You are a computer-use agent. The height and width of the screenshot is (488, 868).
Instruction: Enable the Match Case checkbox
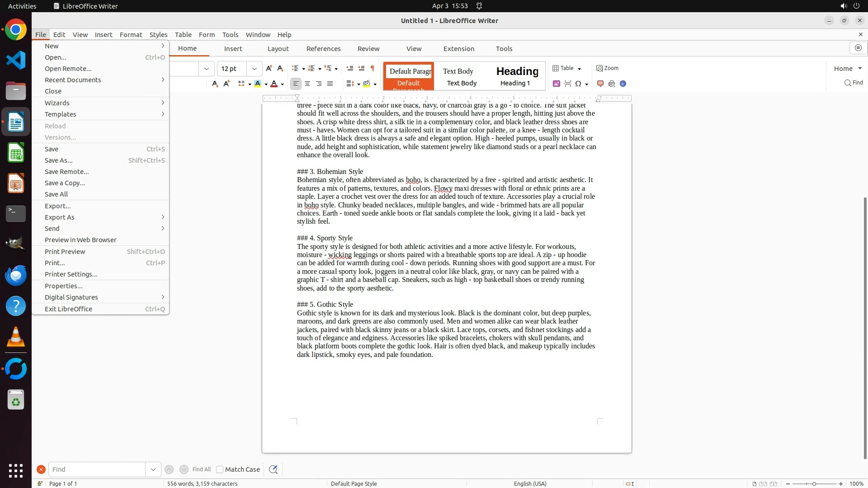click(220, 469)
